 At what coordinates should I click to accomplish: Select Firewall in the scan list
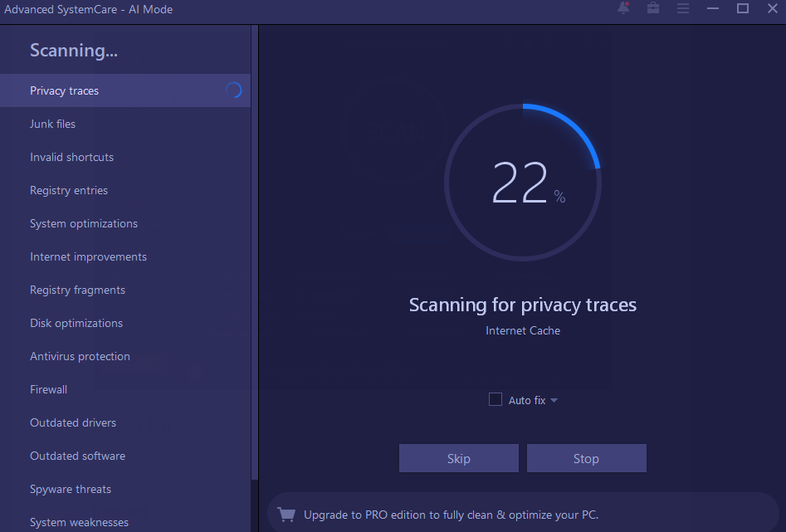point(125,389)
